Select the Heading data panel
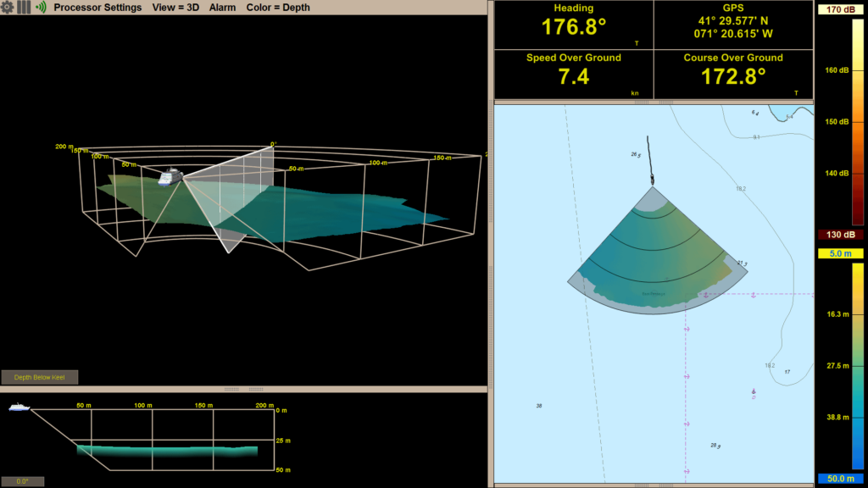Image resolution: width=868 pixels, height=488 pixels. coord(574,25)
